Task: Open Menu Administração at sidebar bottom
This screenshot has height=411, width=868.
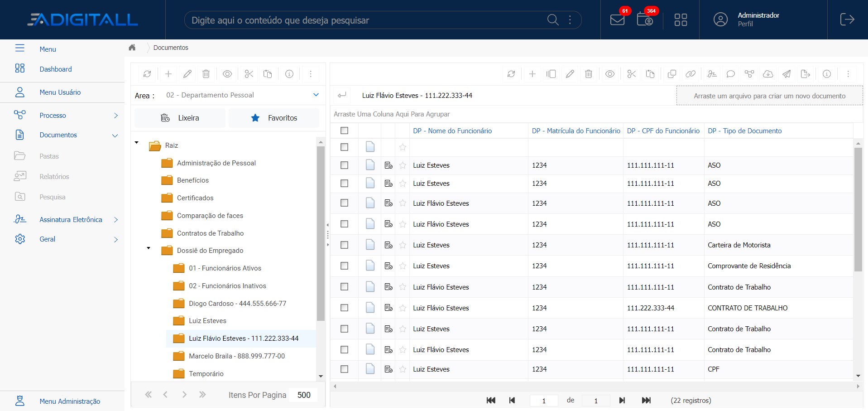Action: [x=70, y=401]
